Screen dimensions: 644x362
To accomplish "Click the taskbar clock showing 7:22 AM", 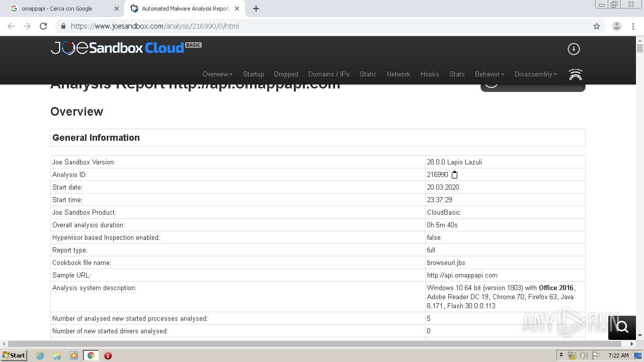I will tap(618, 355).
